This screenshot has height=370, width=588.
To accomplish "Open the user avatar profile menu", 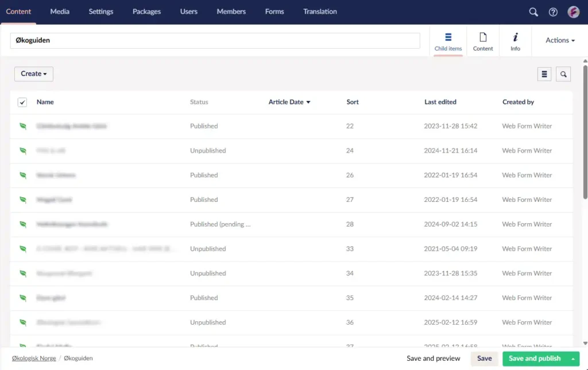I will [x=573, y=12].
